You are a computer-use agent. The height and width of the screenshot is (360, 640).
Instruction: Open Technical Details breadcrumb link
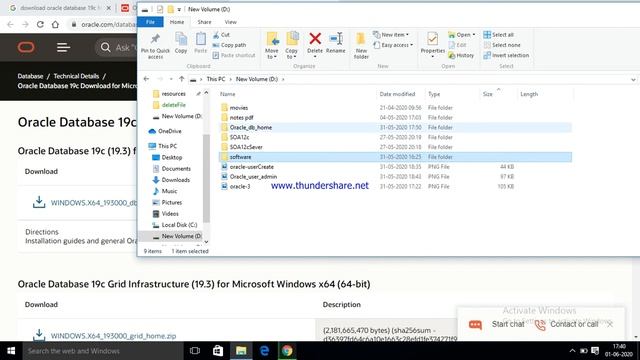pos(76,76)
